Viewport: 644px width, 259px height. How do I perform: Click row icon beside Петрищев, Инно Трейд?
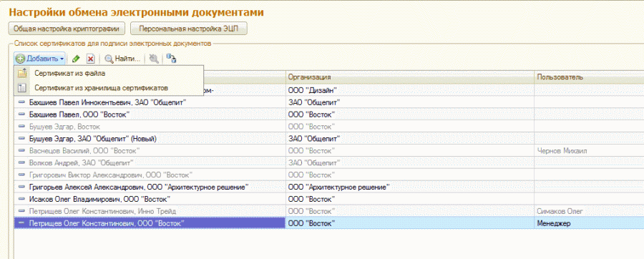(21, 211)
